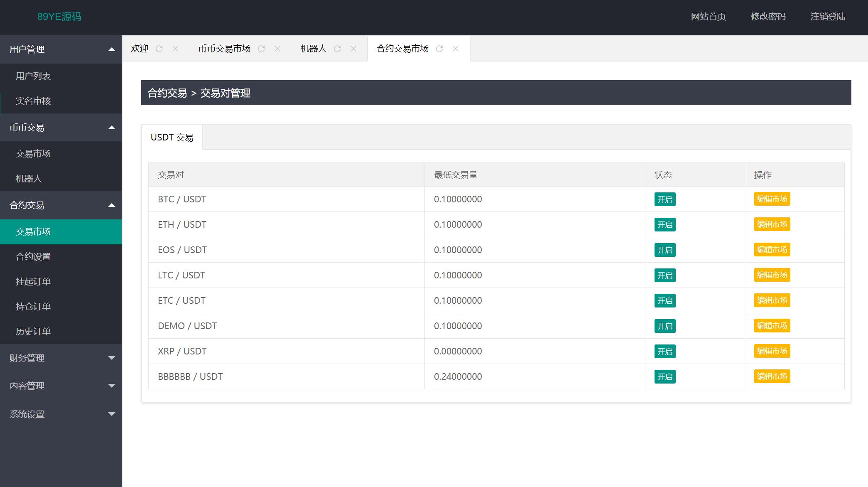Screen dimensions: 868x487
Task: Open 用户列表 in the sidebar
Action: coord(61,76)
